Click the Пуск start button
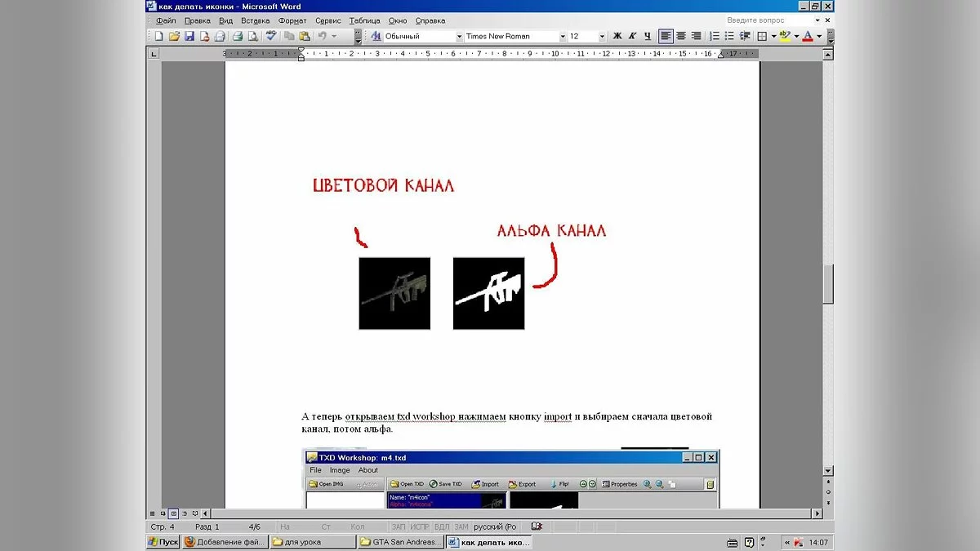Screen dimensions: 980x551 (x=163, y=541)
